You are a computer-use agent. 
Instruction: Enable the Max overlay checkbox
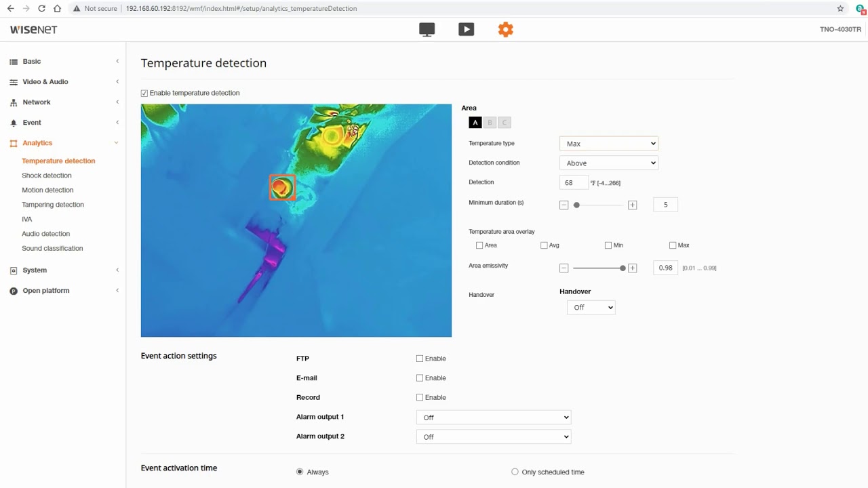pos(673,245)
